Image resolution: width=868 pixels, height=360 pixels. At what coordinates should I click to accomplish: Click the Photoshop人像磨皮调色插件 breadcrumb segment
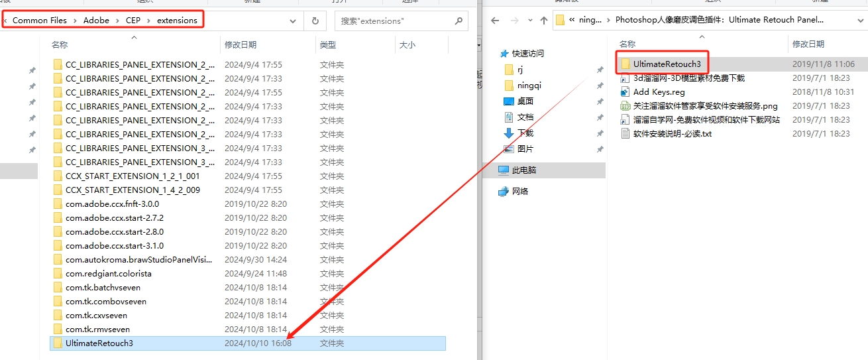coord(720,20)
